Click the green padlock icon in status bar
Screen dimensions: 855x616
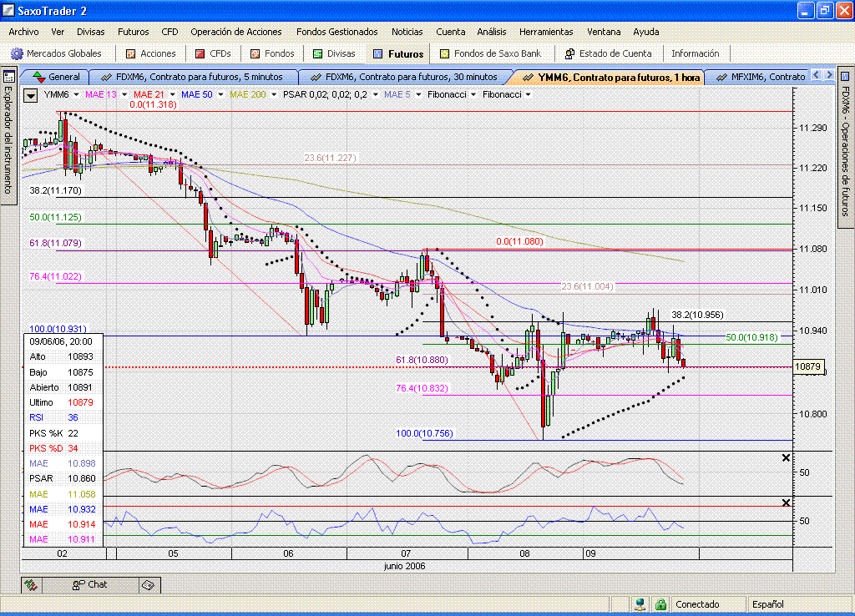pyautogui.click(x=660, y=604)
